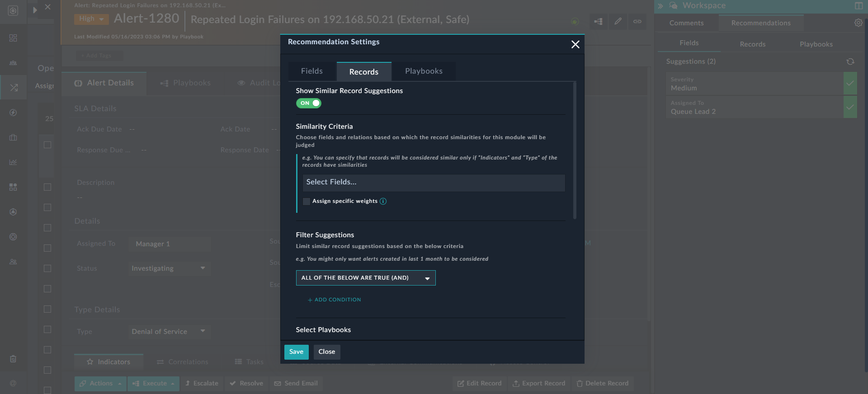868x394 pixels.
Task: Collapse the Workspace panel with double chevron
Action: 660,6
